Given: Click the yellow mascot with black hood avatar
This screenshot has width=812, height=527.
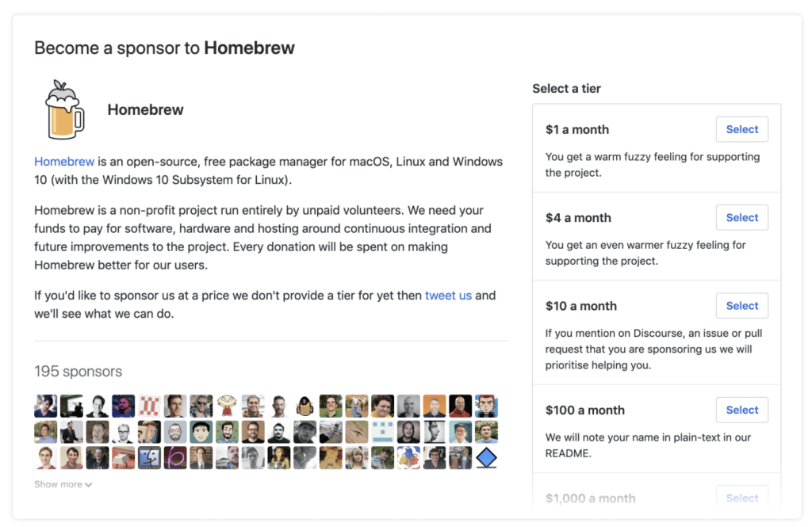Looking at the screenshot, I should pyautogui.click(x=304, y=406).
